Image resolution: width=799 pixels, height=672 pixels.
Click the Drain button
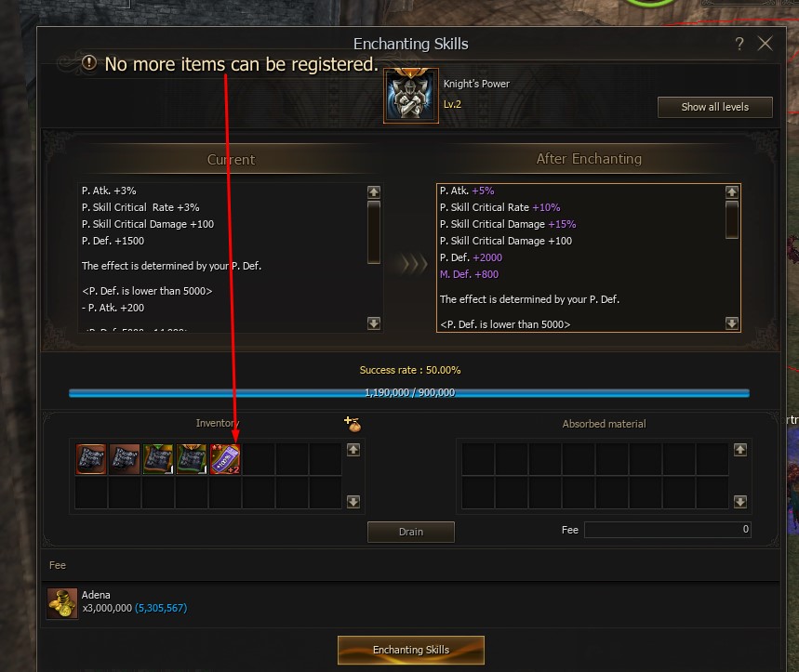tap(411, 532)
